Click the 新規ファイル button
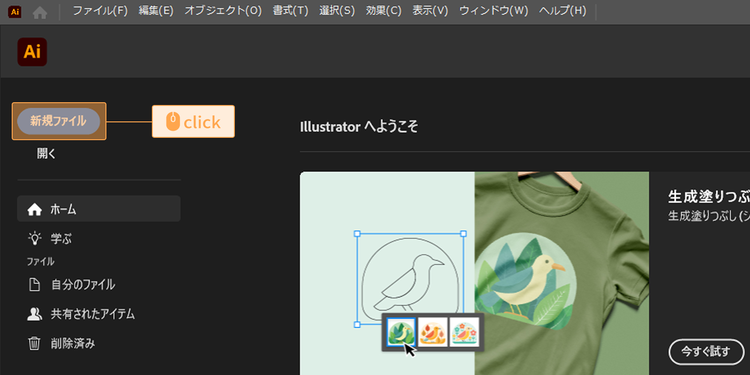The width and height of the screenshot is (750, 375). point(59,121)
